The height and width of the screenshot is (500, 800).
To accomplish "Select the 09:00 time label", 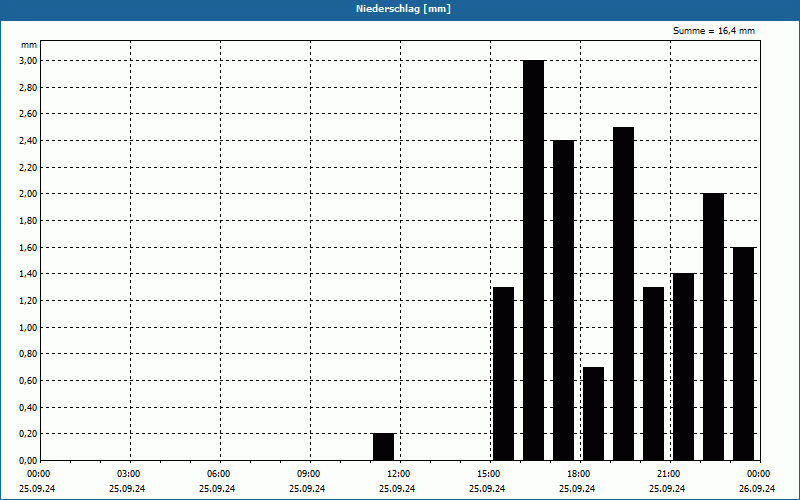I will point(309,474).
